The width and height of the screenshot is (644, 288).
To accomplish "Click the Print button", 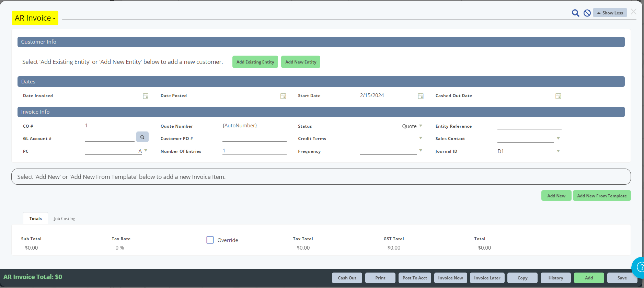I will pyautogui.click(x=380, y=278).
